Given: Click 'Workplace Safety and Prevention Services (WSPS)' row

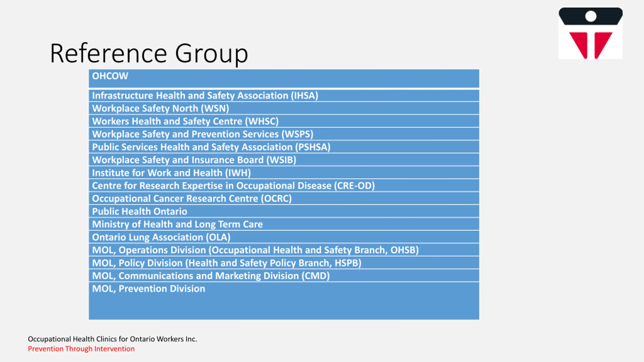Looking at the screenshot, I should coord(284,134).
